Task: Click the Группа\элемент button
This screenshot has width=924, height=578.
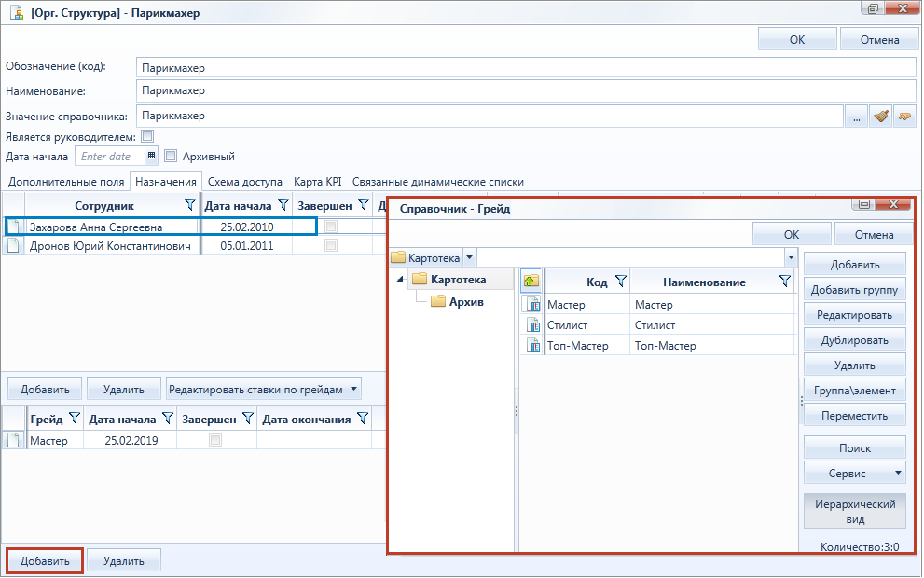Action: tap(854, 390)
